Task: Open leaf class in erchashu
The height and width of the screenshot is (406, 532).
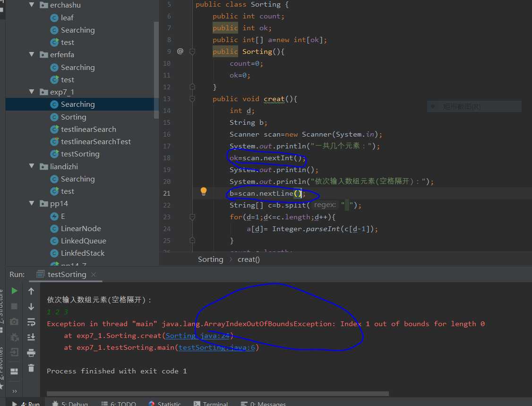Action: click(x=67, y=17)
